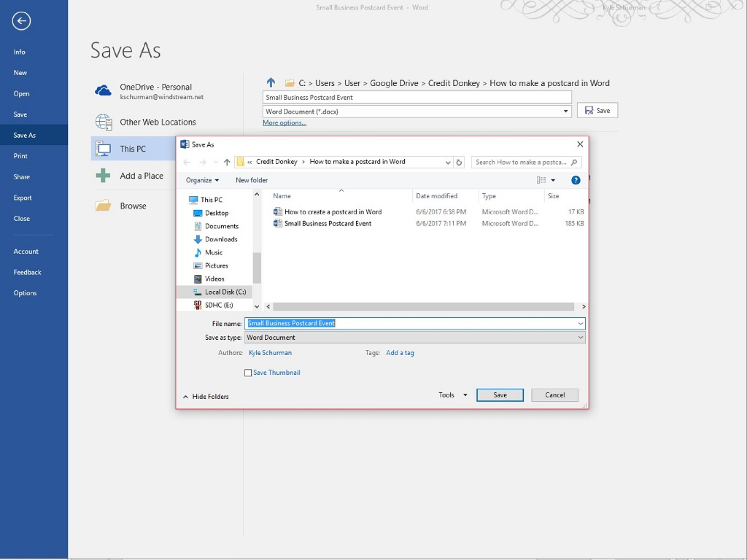Click the search box in Save As dialog
The image size is (747, 560).
[526, 162]
